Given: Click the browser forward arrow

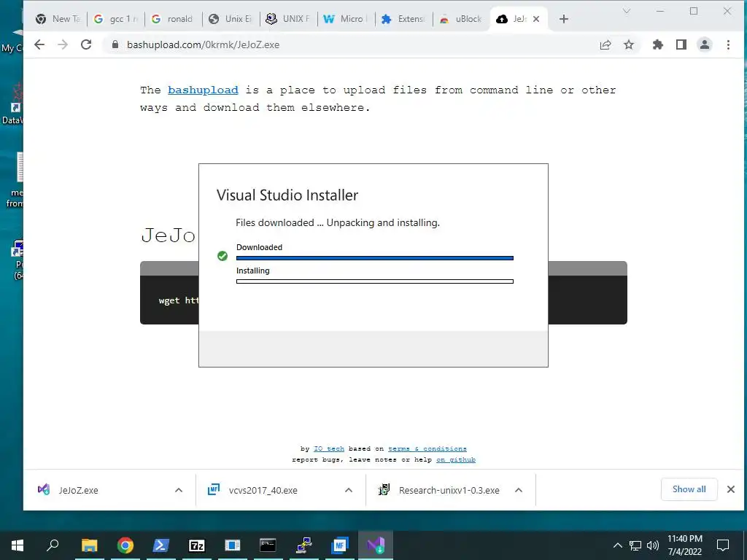Looking at the screenshot, I should click(x=63, y=44).
